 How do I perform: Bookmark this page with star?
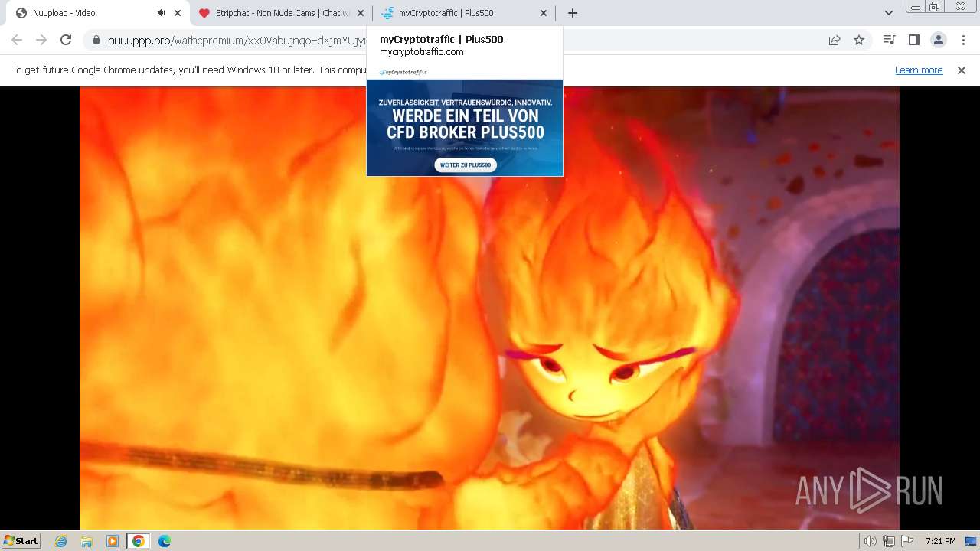[x=859, y=40]
